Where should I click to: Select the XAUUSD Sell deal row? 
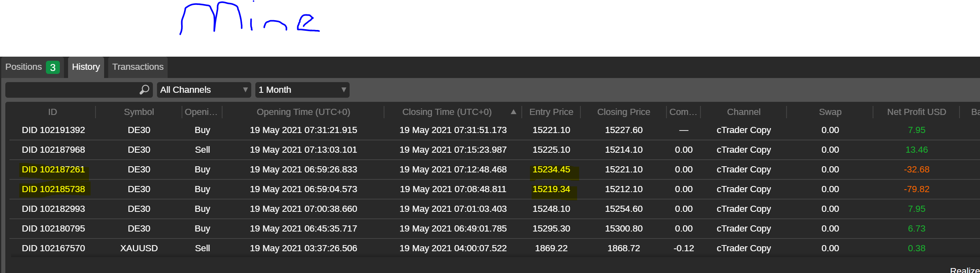[x=139, y=248]
